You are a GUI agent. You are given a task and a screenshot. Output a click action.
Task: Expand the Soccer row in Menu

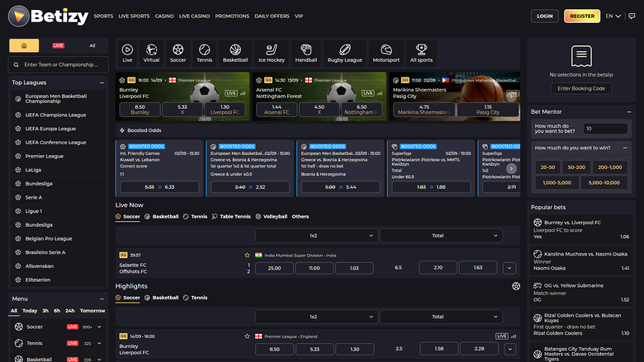tap(99, 327)
